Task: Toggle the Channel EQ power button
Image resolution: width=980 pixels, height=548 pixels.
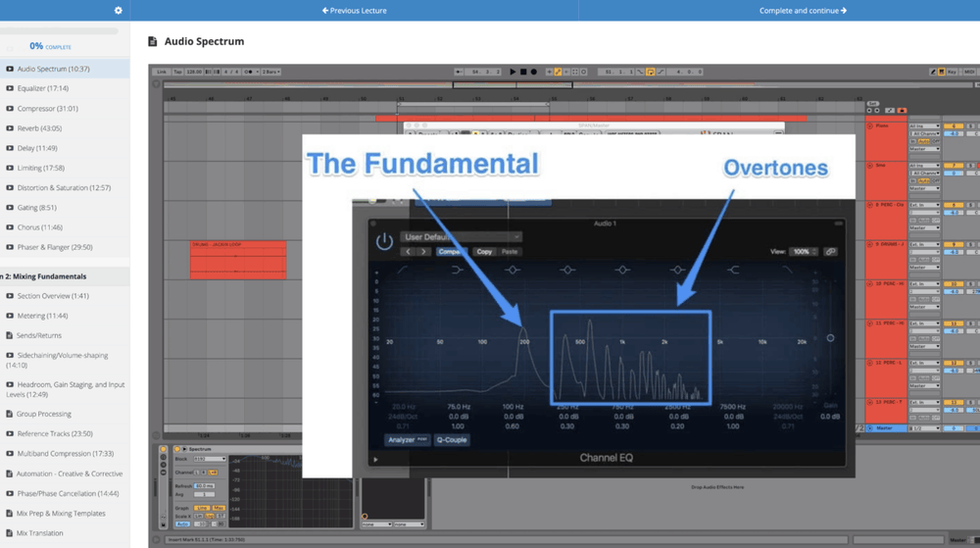Action: coord(384,240)
